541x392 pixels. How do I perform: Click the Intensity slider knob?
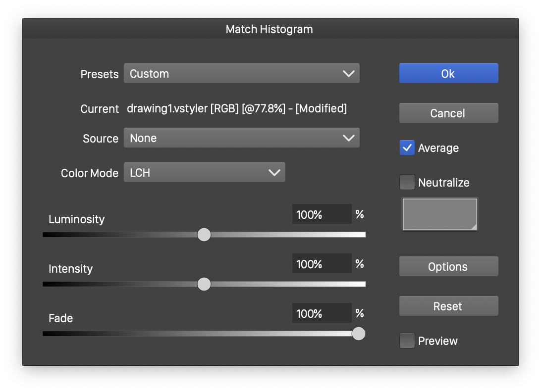click(204, 284)
